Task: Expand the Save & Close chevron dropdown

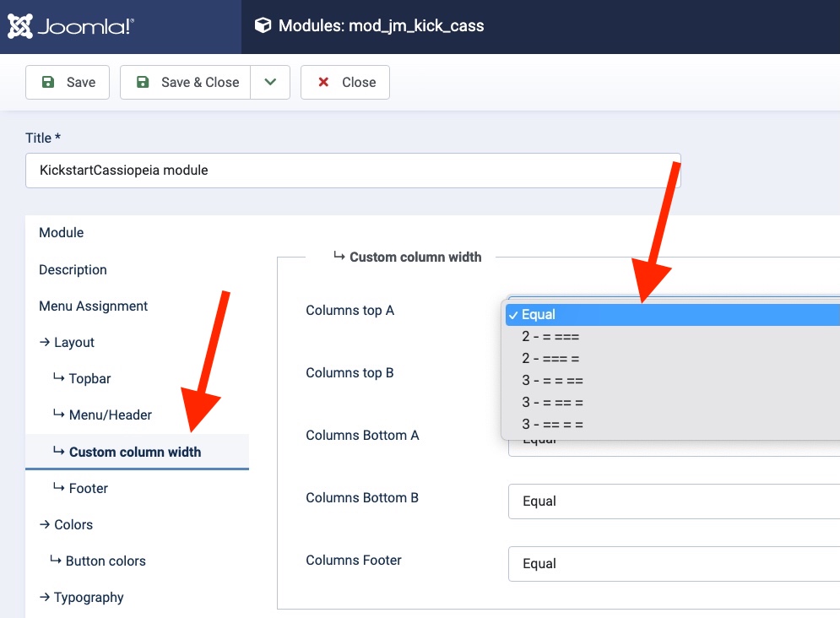Action: point(271,82)
